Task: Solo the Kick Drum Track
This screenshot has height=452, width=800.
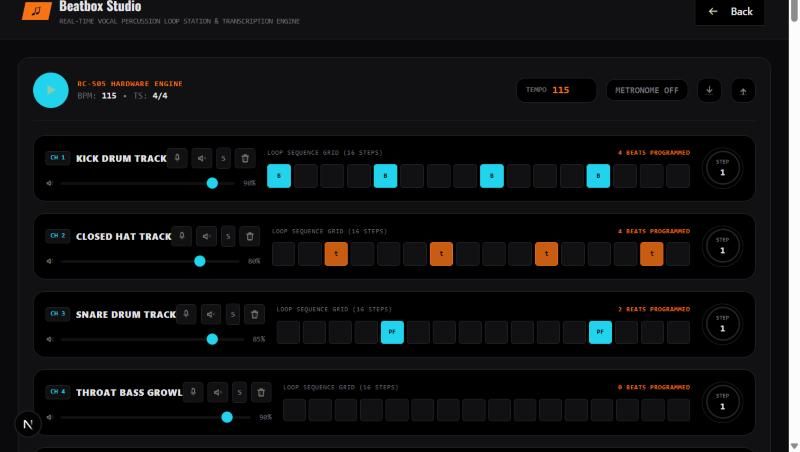Action: (223, 158)
